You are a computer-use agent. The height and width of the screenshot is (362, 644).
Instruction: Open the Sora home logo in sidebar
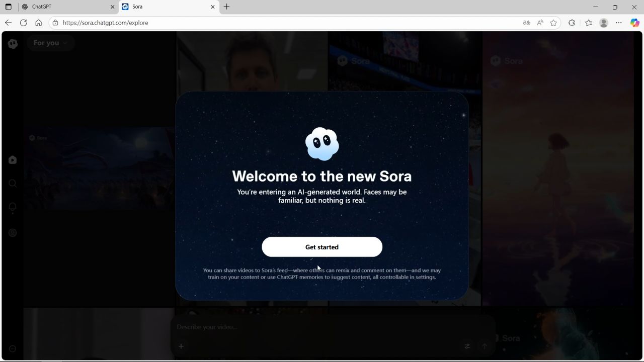click(x=13, y=44)
